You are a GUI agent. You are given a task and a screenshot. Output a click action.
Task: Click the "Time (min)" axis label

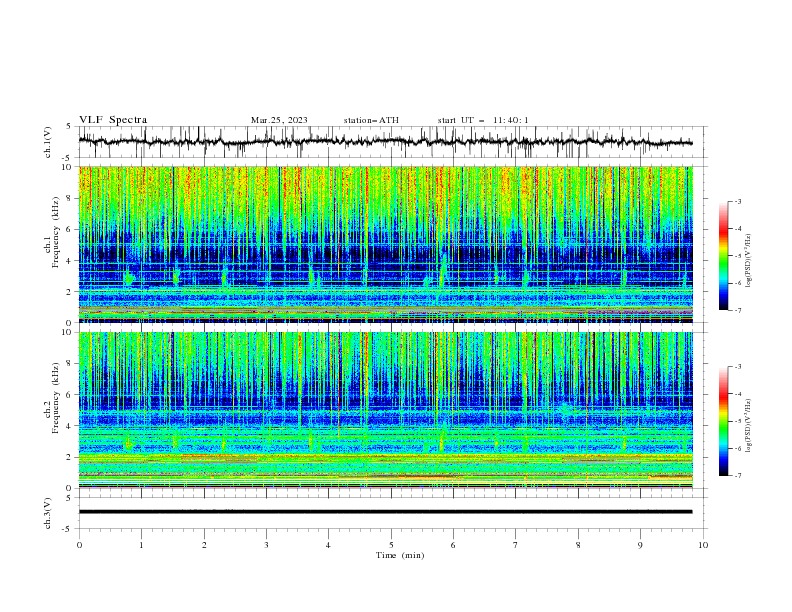(400, 555)
